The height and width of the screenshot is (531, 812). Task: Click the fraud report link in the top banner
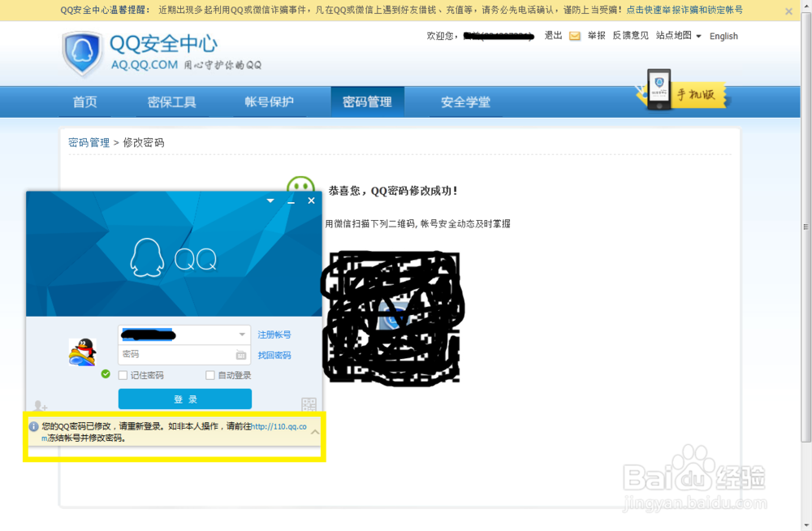pos(684,10)
